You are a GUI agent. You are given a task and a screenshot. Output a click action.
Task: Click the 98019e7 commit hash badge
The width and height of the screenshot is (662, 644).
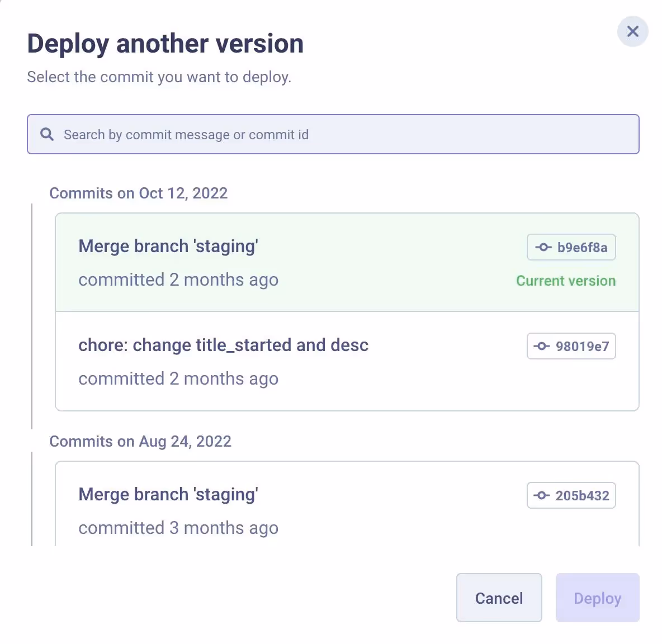pyautogui.click(x=571, y=346)
